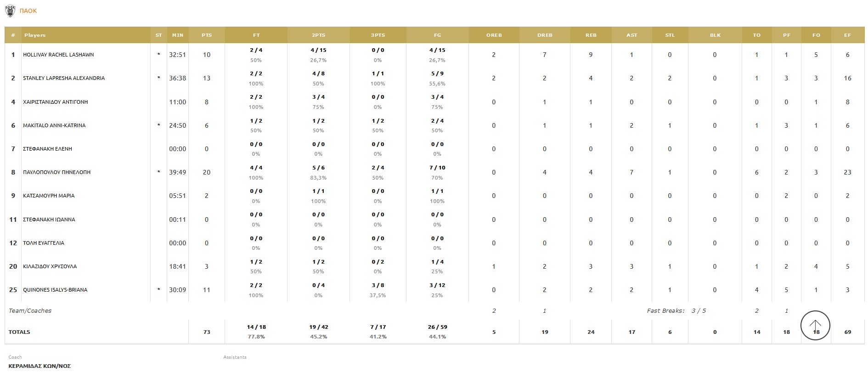Click the AST column header
This screenshot has width=868, height=372.
point(632,35)
